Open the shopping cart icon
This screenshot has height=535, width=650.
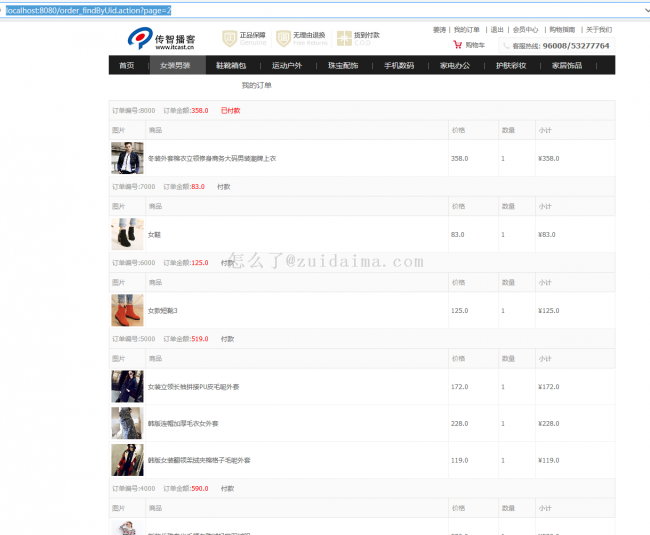tap(458, 45)
